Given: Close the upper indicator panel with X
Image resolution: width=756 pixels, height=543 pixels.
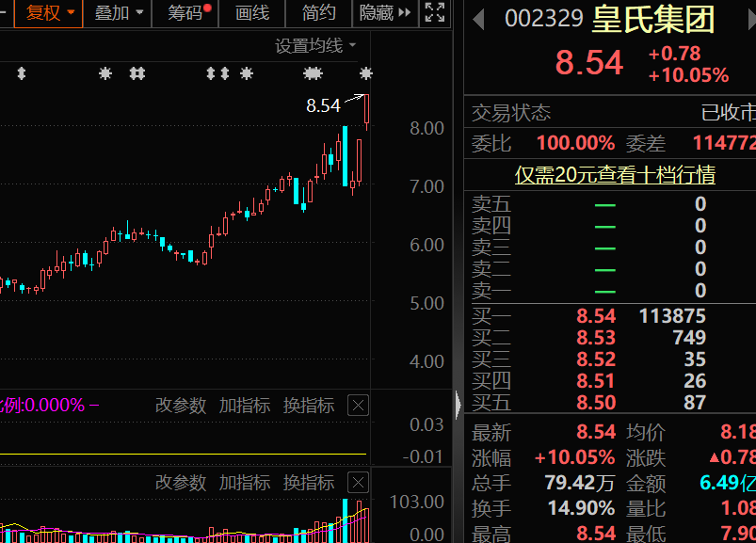Looking at the screenshot, I should (x=358, y=406).
